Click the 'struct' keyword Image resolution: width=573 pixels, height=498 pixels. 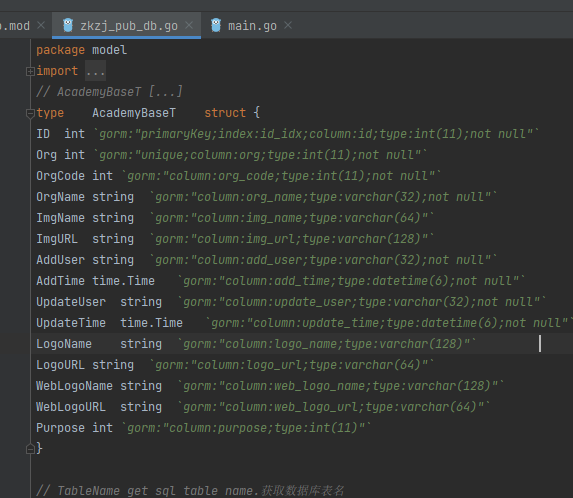coord(225,113)
